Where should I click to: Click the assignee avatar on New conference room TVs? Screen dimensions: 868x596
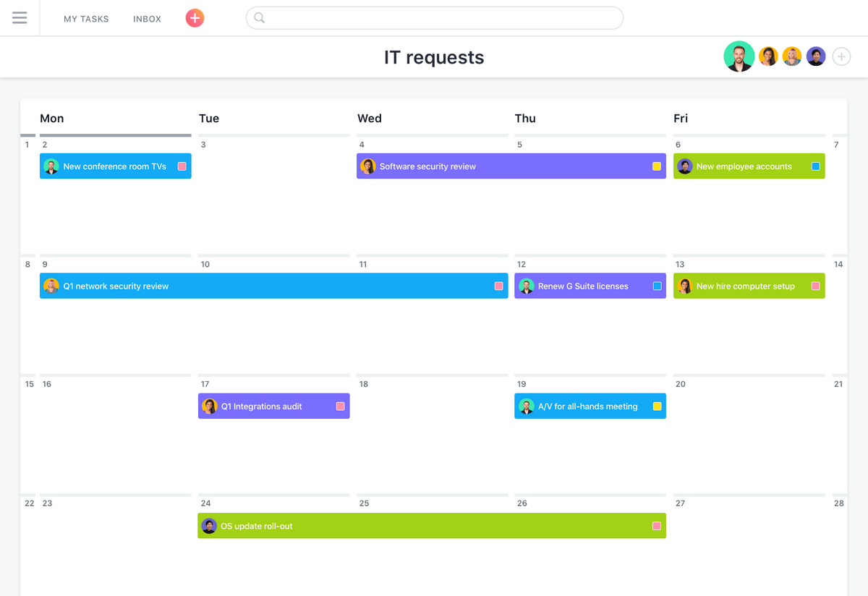pyautogui.click(x=51, y=166)
